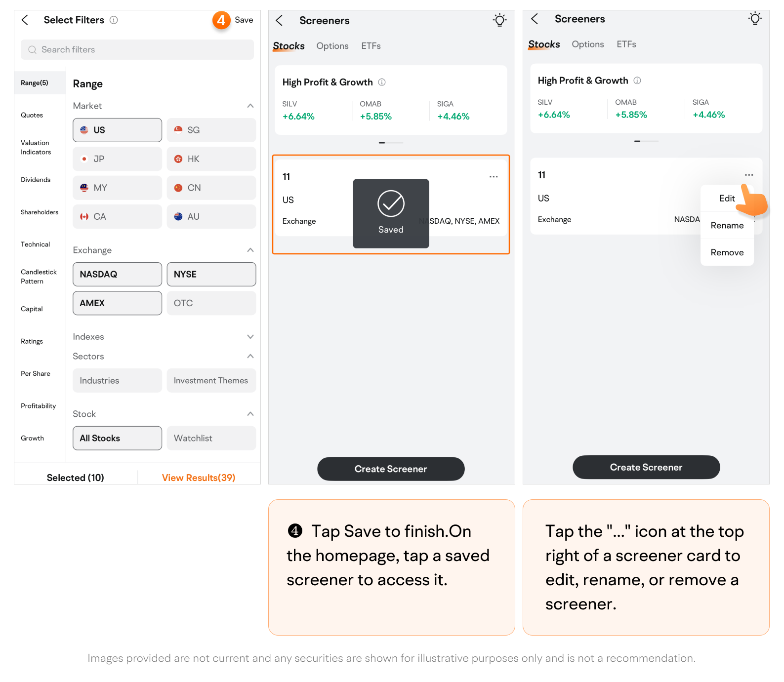
Task: Click the magnifier icon in the search filters bar
Action: [33, 50]
